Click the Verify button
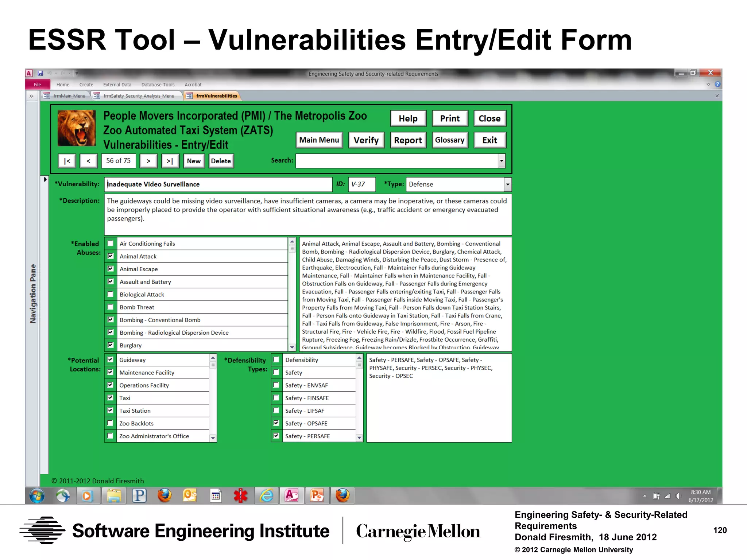 point(366,140)
